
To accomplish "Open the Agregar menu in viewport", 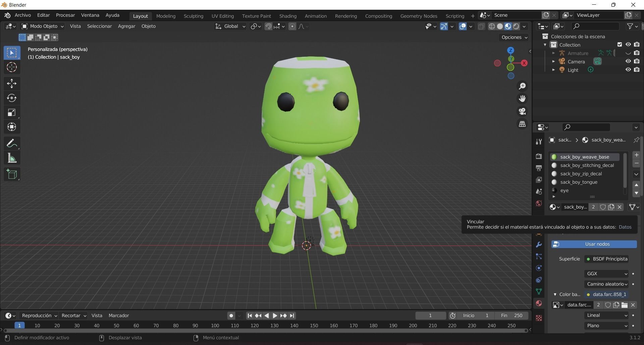I will pyautogui.click(x=126, y=26).
